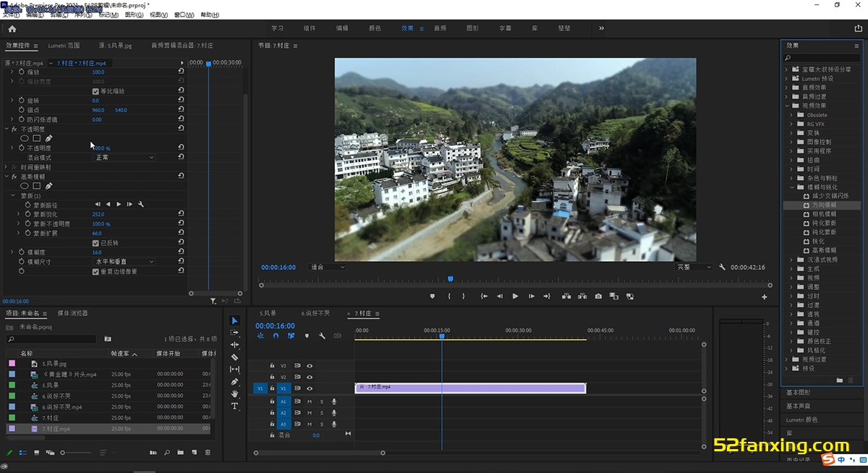Open the 基本图形 panel
Screen dimensions: 868x473
tap(799, 392)
